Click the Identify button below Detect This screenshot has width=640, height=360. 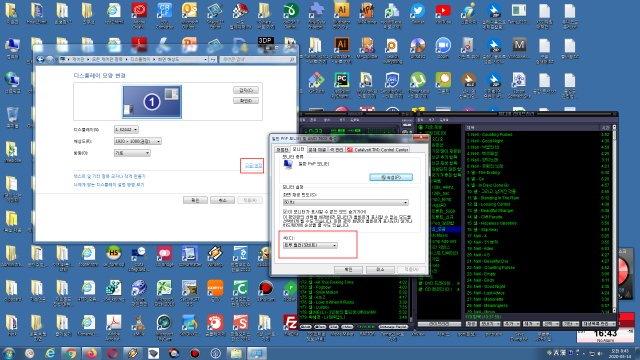click(246, 100)
